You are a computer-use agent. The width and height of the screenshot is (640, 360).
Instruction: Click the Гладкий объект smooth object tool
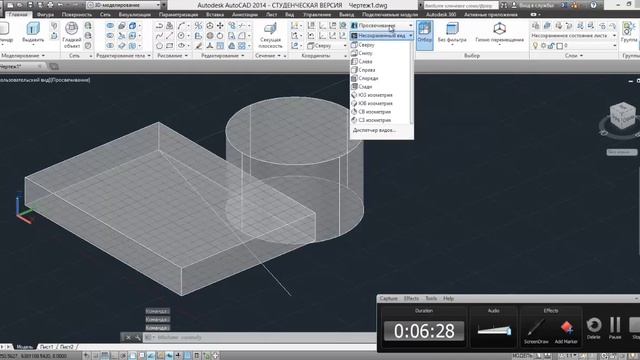(x=72, y=34)
